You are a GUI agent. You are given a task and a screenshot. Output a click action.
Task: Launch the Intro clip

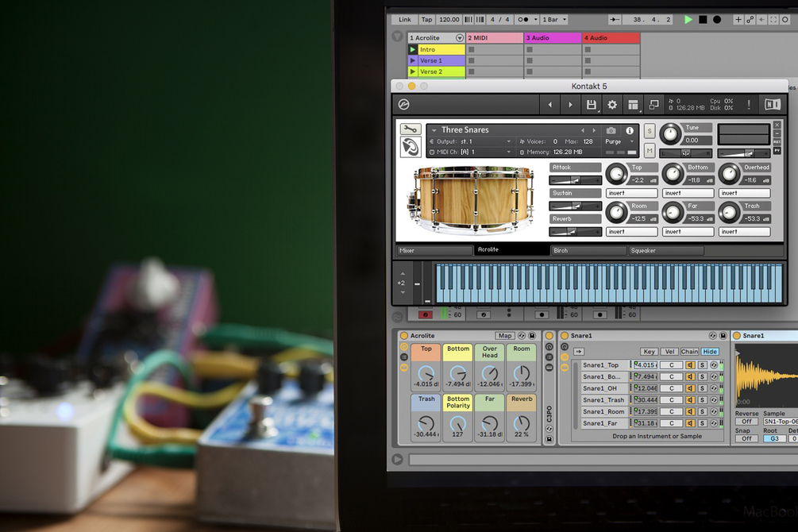click(413, 49)
